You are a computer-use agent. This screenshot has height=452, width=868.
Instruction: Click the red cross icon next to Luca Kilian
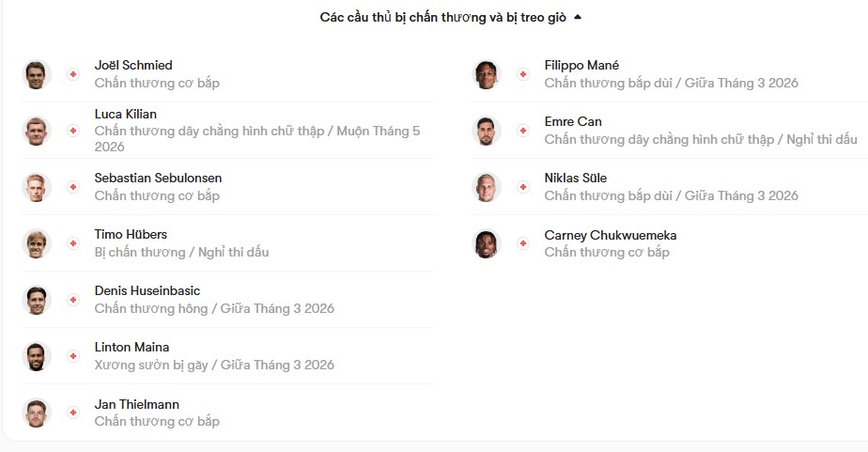[73, 131]
